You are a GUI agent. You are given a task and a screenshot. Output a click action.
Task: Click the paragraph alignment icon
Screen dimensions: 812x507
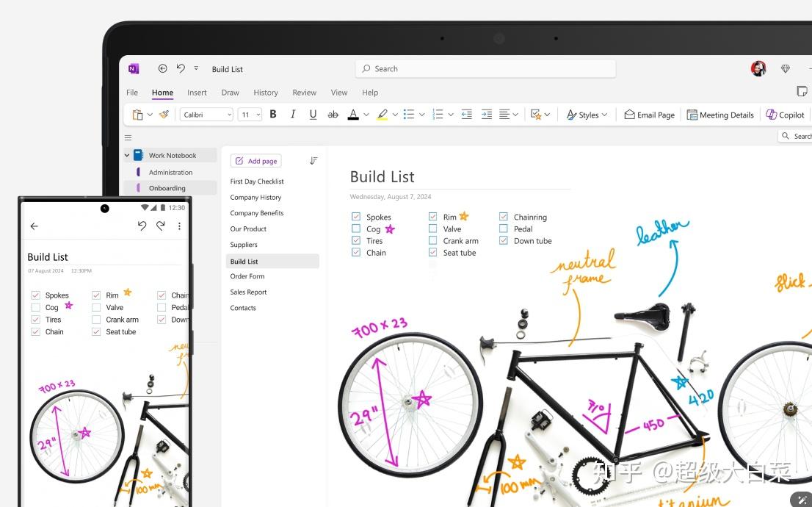click(504, 115)
